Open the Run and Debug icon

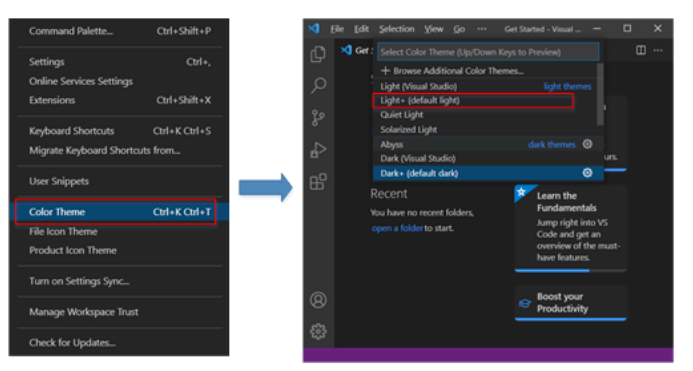point(318,150)
